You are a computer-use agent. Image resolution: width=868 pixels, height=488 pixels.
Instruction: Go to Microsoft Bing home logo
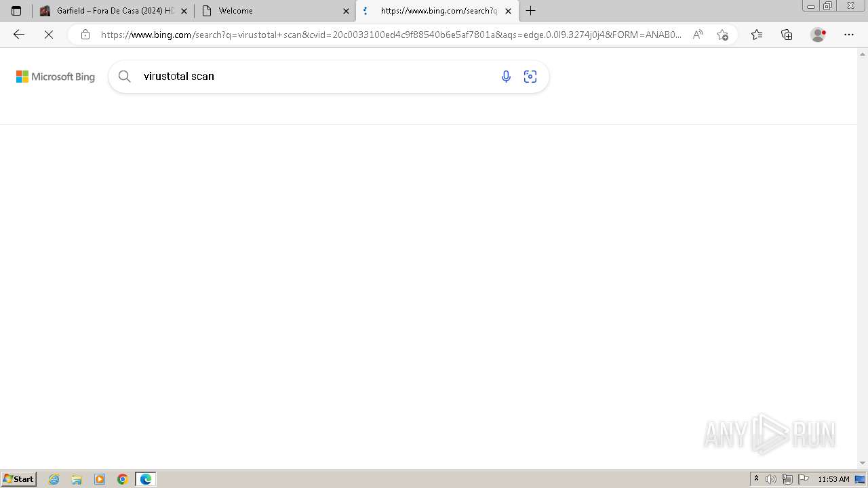coord(56,77)
